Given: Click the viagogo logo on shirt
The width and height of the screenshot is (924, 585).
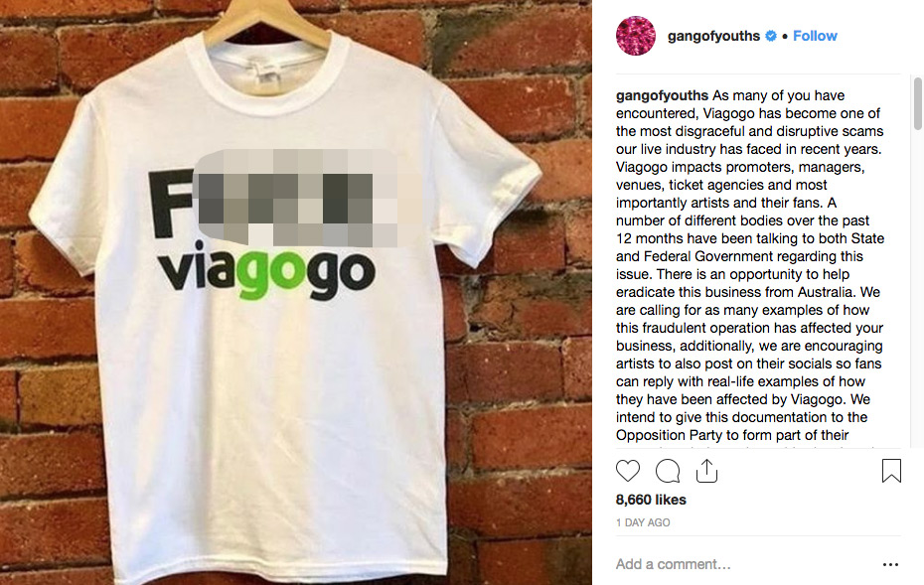Looking at the screenshot, I should pos(266,272).
